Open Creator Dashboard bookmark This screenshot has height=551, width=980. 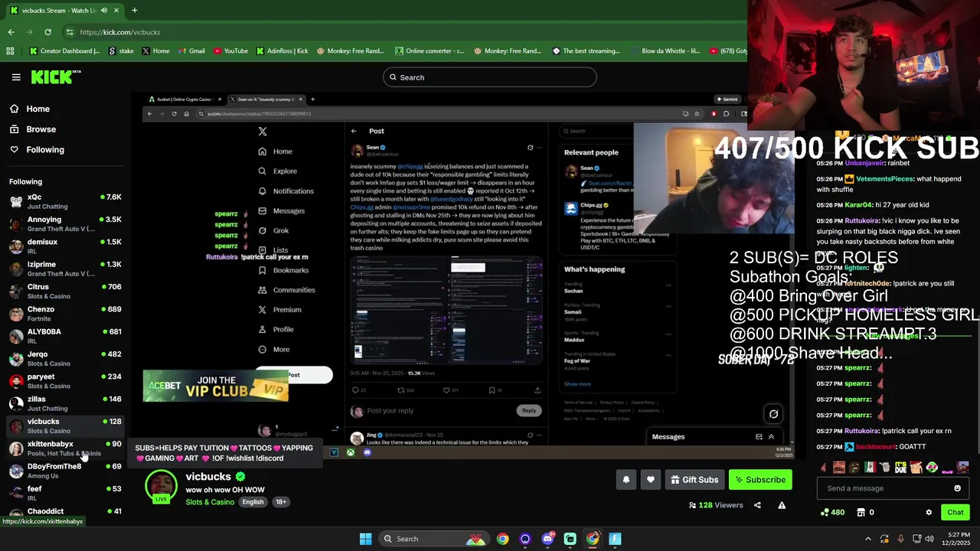(64, 51)
